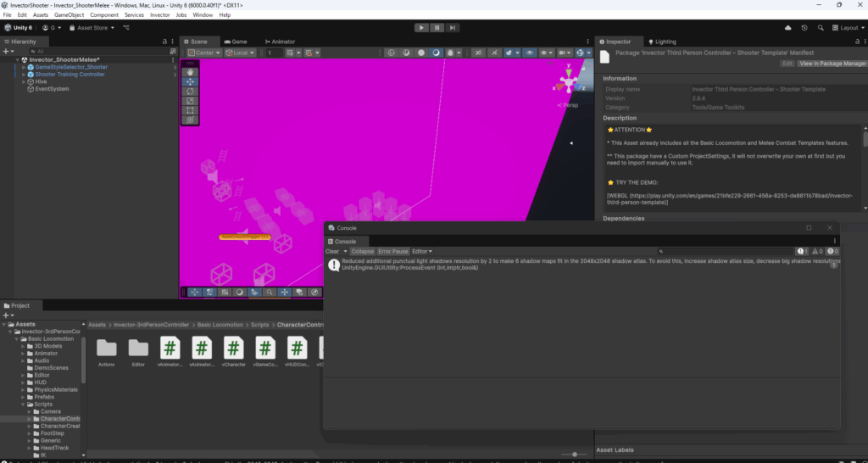Click Scripts in Project breadcrumb

coord(259,325)
